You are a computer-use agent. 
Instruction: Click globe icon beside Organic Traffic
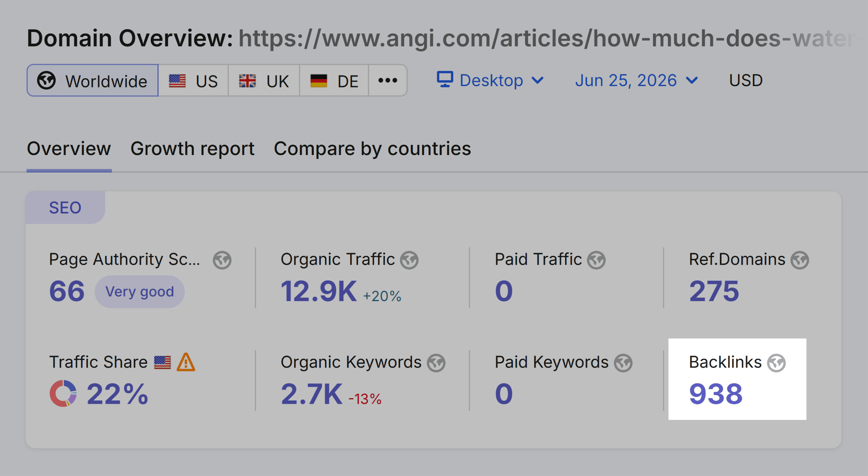click(x=409, y=260)
